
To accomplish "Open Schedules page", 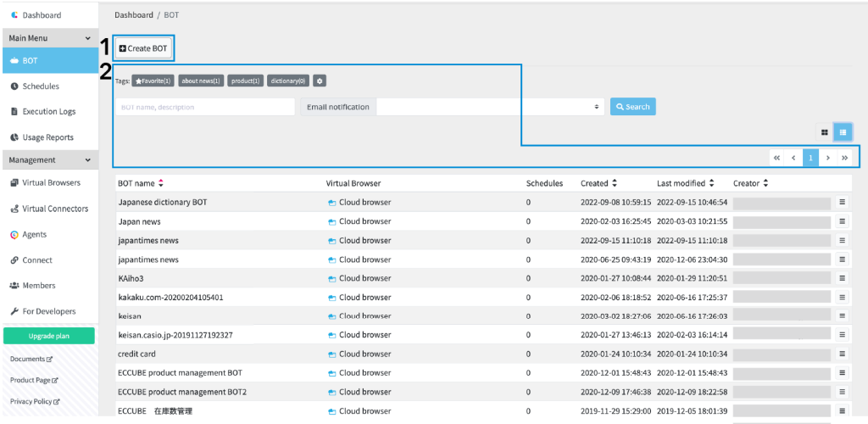I will point(41,86).
